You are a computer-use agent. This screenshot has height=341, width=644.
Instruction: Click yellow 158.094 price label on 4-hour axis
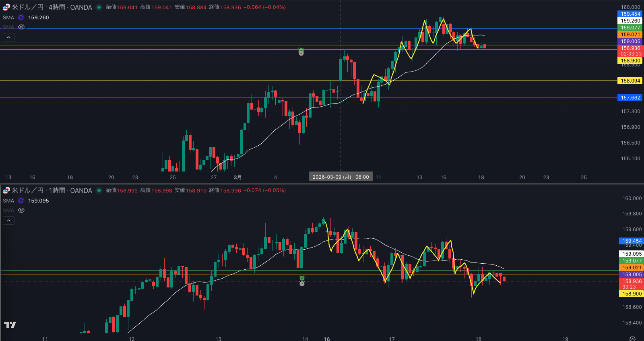click(x=630, y=81)
